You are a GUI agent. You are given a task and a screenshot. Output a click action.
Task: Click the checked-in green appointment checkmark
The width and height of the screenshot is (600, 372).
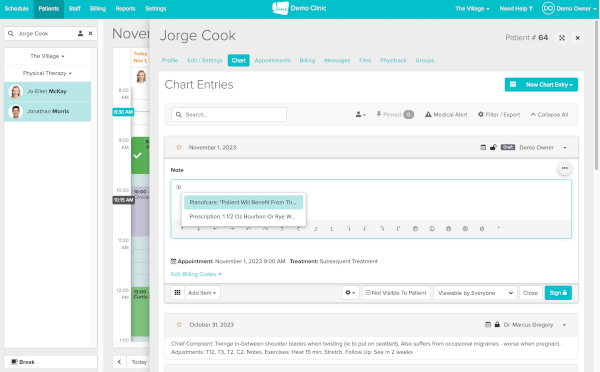point(138,155)
